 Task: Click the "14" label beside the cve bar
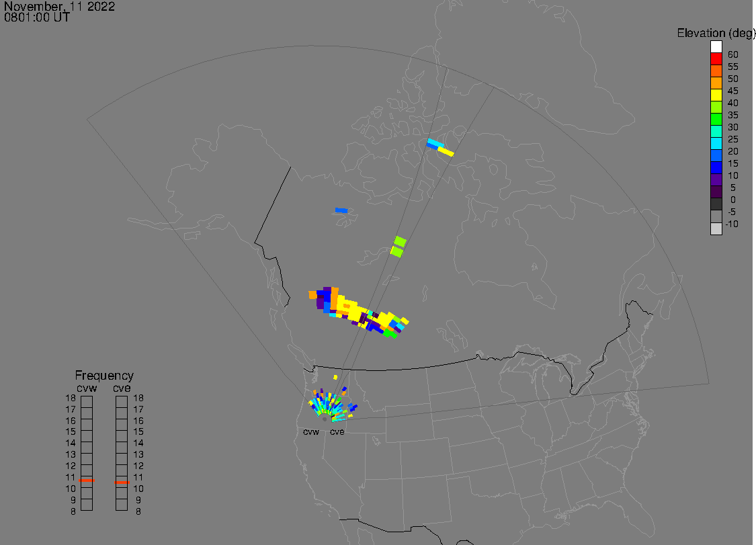[138, 444]
